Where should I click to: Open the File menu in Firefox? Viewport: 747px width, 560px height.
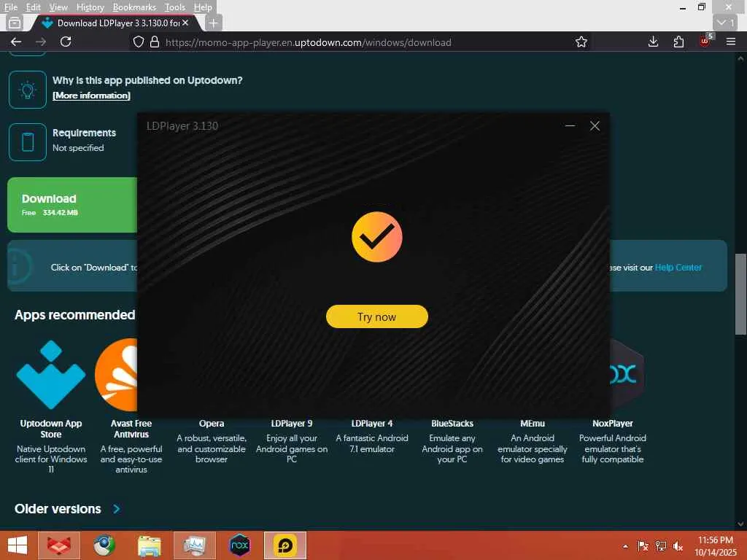pyautogui.click(x=10, y=7)
